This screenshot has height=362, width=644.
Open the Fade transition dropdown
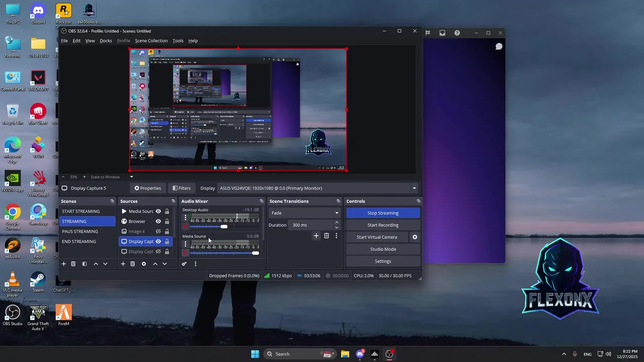pos(304,213)
